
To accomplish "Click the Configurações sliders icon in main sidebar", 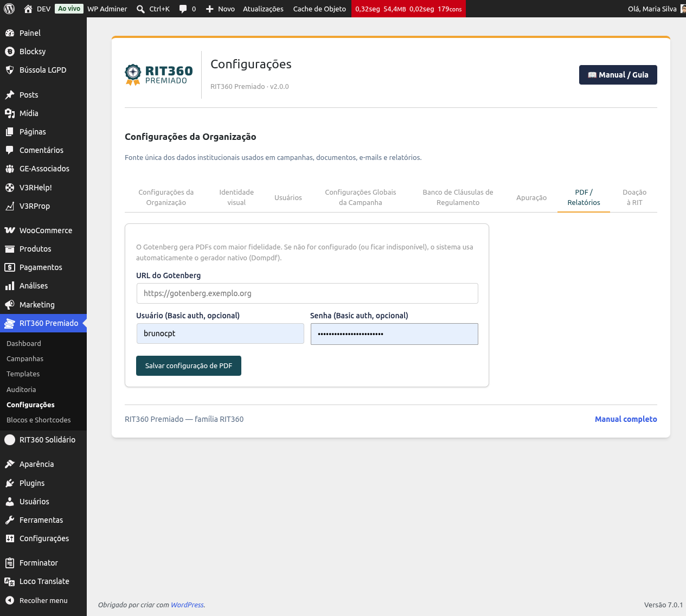I will [x=10, y=538].
